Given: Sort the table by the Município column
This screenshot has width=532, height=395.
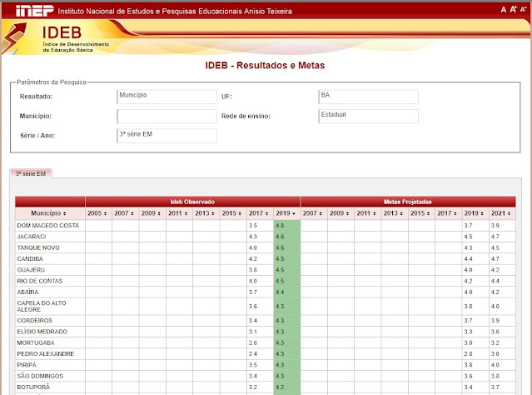Looking at the screenshot, I should (x=50, y=213).
